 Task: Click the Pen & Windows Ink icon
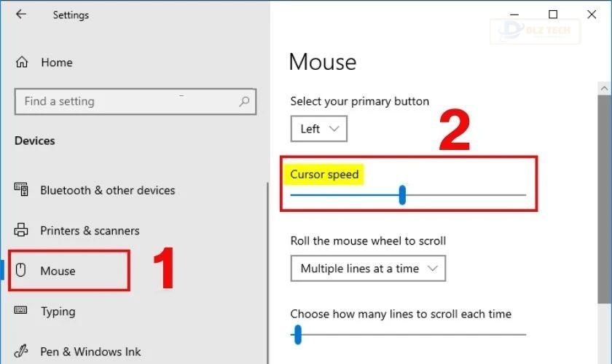(20, 352)
